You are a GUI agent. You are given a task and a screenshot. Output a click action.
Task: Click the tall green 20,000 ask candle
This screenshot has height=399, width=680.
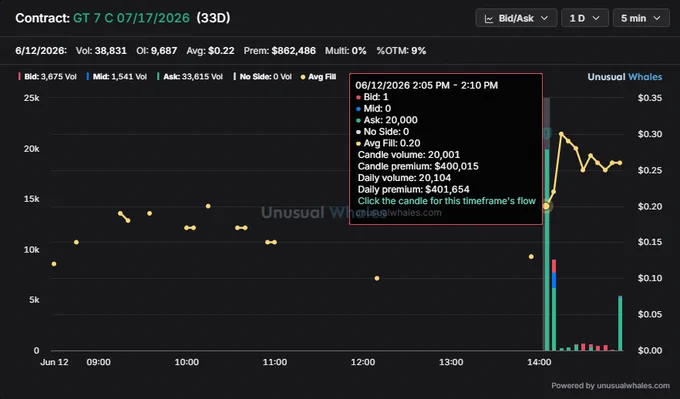point(547,249)
